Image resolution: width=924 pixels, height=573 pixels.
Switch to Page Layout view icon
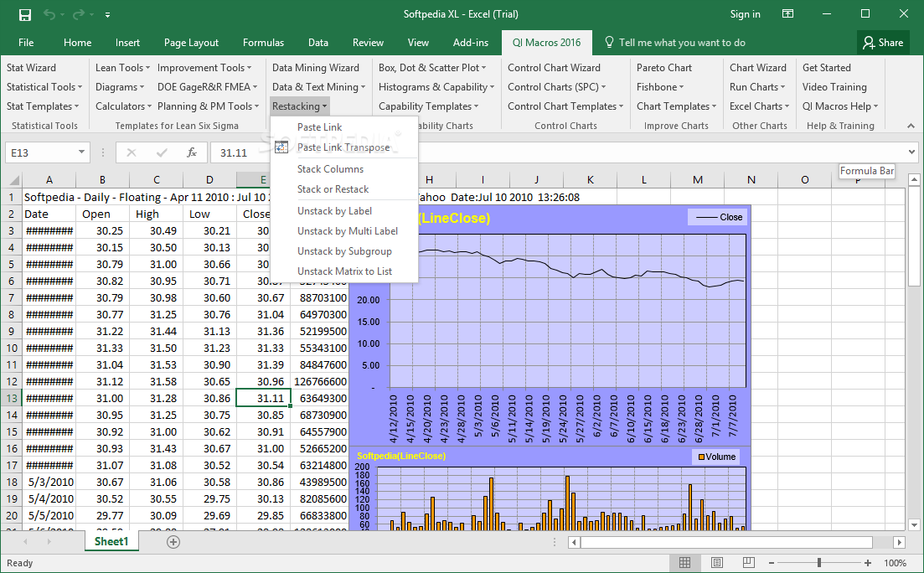pyautogui.click(x=716, y=562)
